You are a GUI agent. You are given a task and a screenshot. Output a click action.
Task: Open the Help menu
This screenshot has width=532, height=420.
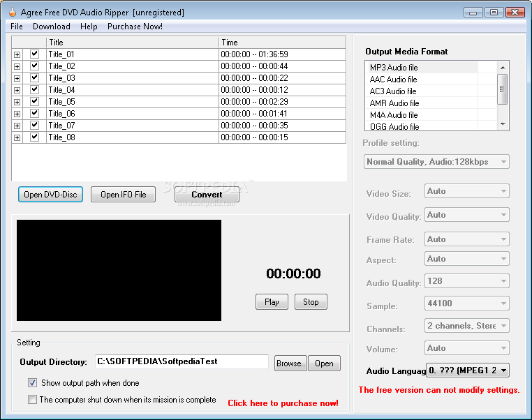pos(89,27)
